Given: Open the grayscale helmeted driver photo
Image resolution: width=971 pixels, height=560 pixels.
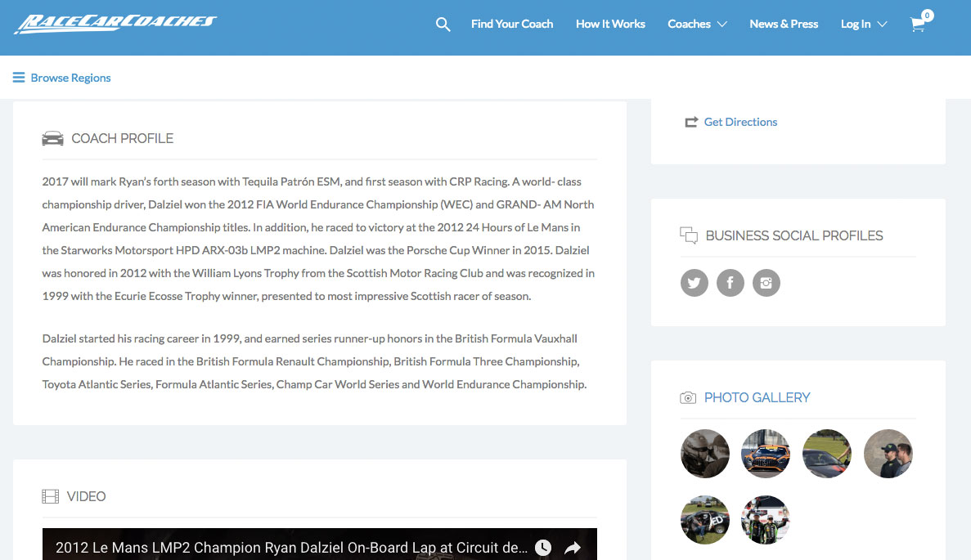Looking at the screenshot, I should click(x=704, y=454).
